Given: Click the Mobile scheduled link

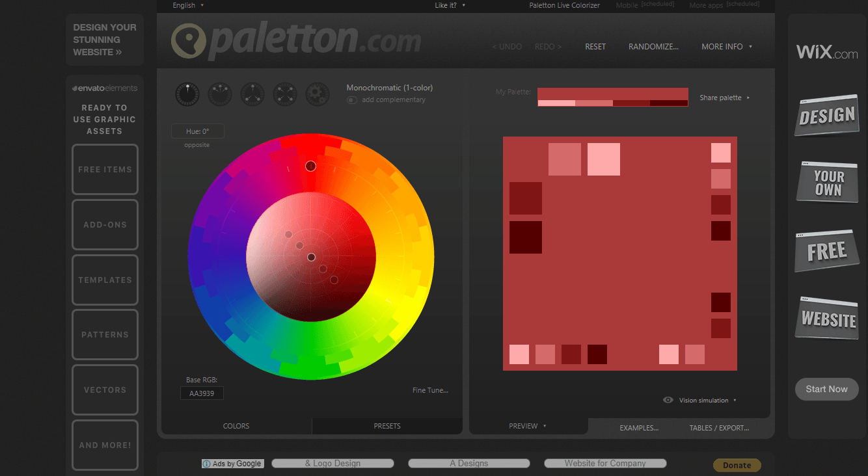Looking at the screenshot, I should click(x=645, y=5).
